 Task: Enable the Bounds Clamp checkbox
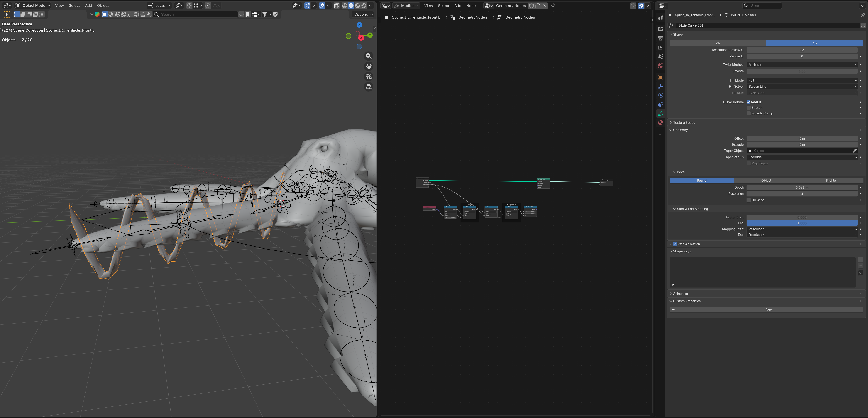[748, 113]
